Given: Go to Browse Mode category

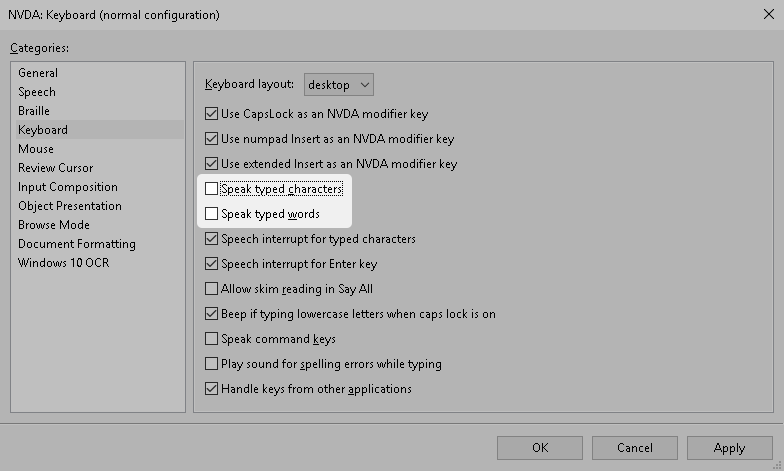Looking at the screenshot, I should coord(54,225).
